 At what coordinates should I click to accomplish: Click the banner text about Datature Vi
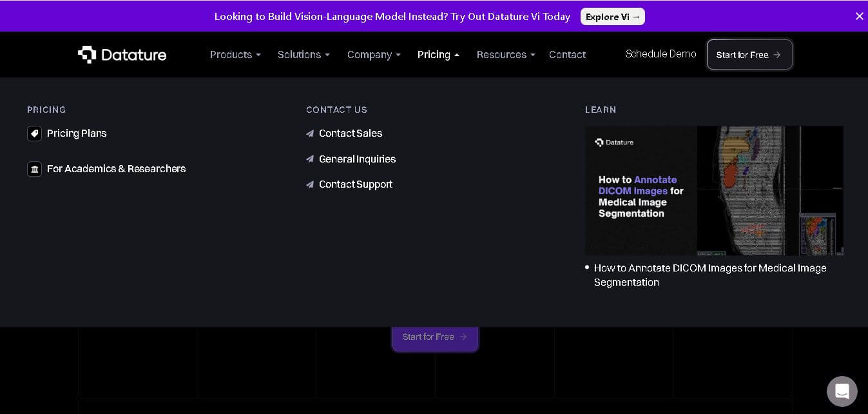tap(392, 17)
